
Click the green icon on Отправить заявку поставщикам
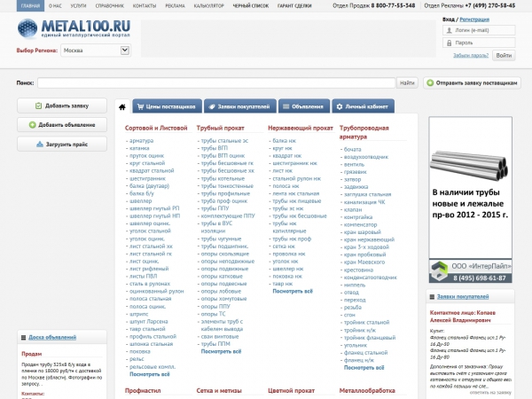(x=430, y=82)
